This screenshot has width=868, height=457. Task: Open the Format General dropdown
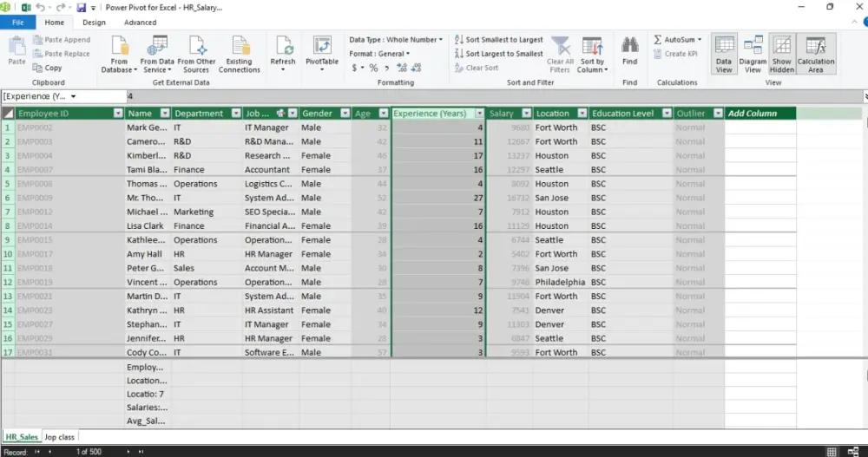click(x=380, y=54)
